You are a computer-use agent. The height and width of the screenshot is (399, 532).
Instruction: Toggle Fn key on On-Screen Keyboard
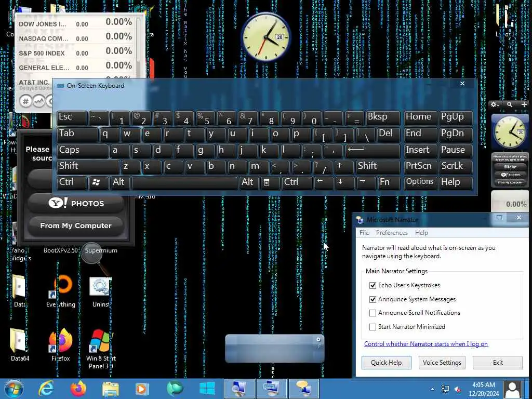389,182
